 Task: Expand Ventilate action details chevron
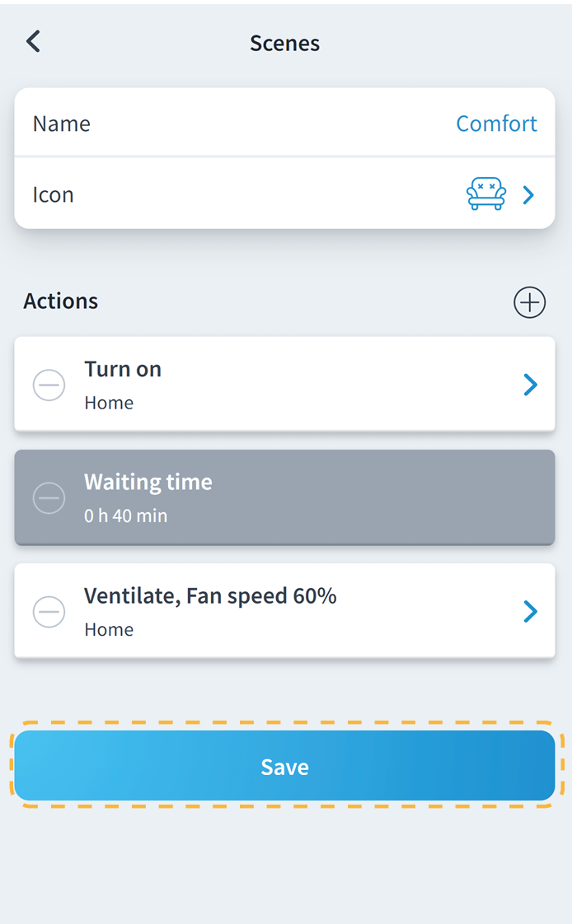tap(530, 611)
